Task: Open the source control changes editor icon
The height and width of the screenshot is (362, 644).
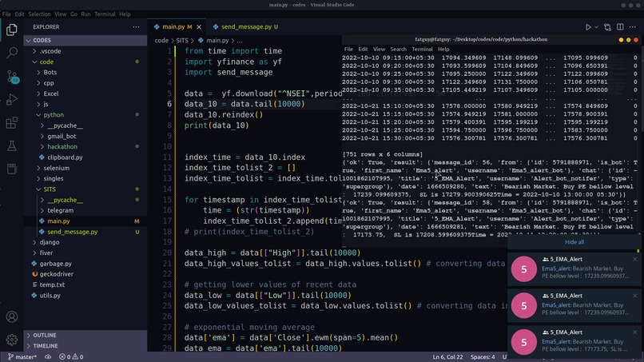Action: 607,27
